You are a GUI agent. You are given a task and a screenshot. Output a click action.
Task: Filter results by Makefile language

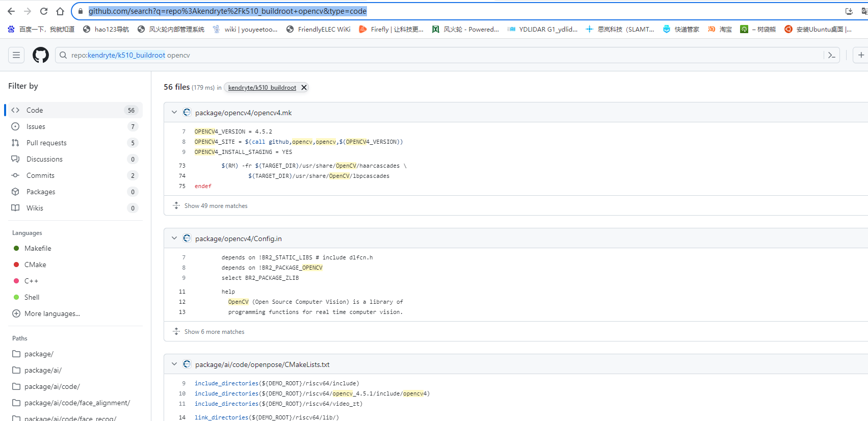38,248
